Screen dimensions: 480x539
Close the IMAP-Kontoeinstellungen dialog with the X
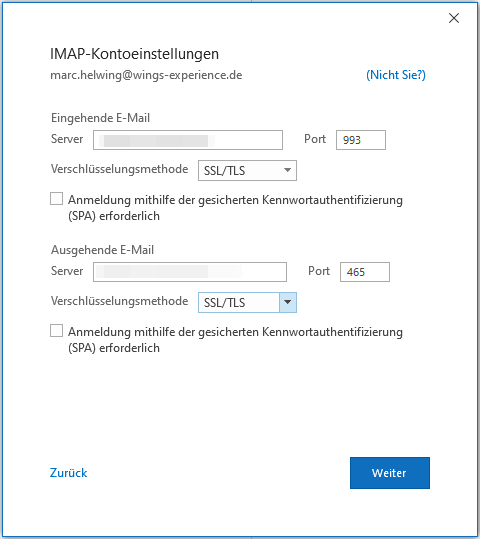454,18
